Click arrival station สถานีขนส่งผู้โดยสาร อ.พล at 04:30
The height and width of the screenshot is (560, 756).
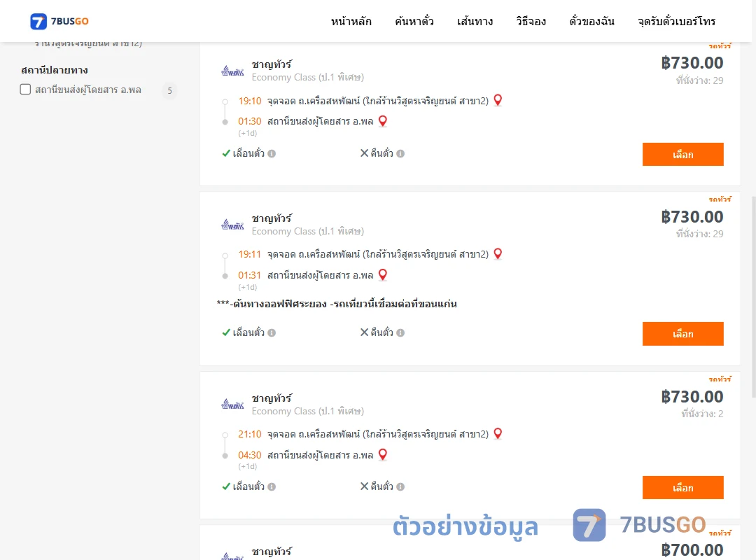tap(320, 455)
